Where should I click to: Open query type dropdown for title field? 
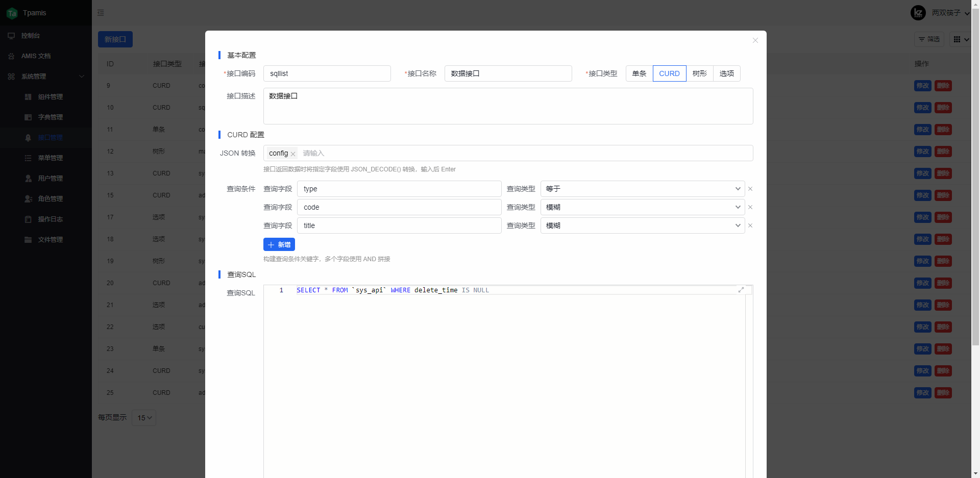coord(643,225)
